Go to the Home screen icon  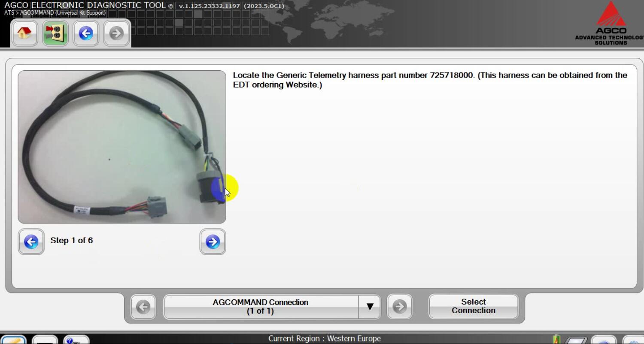24,33
